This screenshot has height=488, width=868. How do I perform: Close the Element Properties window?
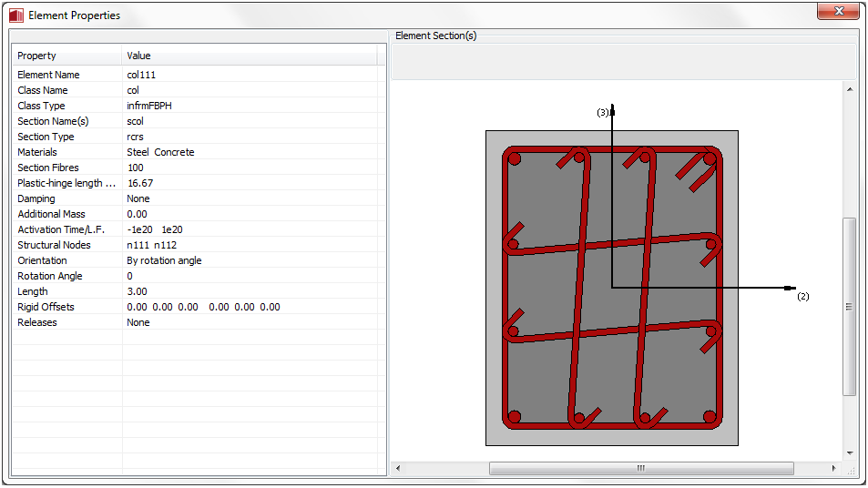[x=837, y=11]
